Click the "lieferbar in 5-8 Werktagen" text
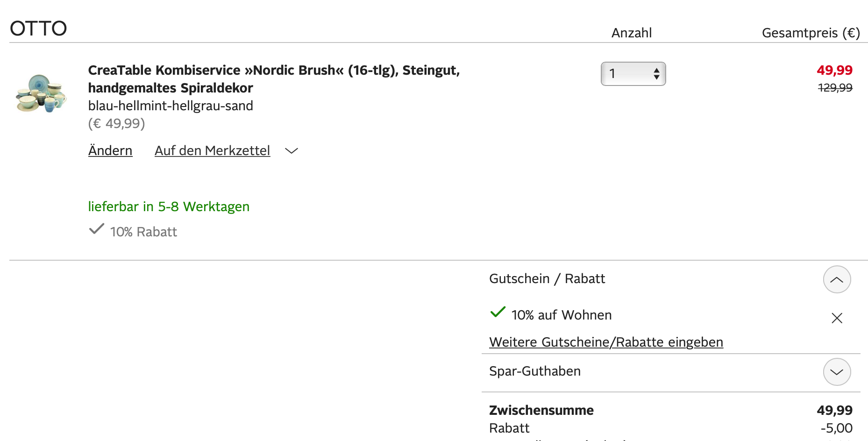The image size is (868, 441). point(169,206)
